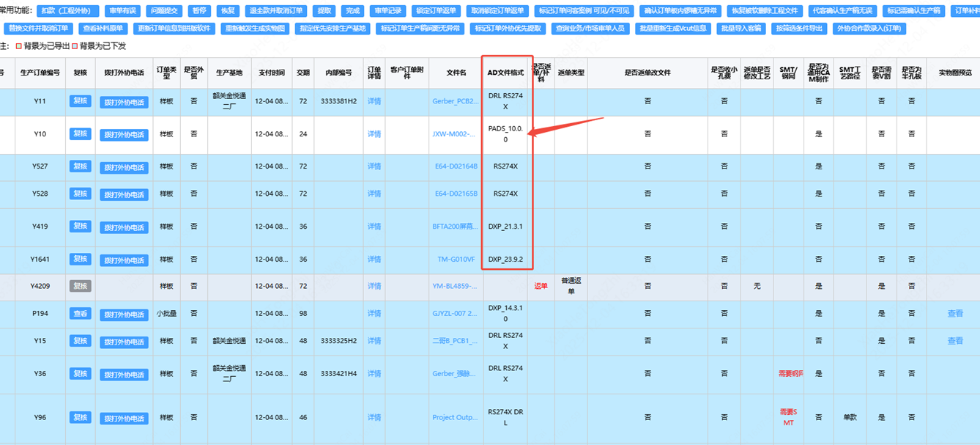This screenshot has height=445, width=980.
Task: Click 批量导入客编 button
Action: pyautogui.click(x=740, y=29)
